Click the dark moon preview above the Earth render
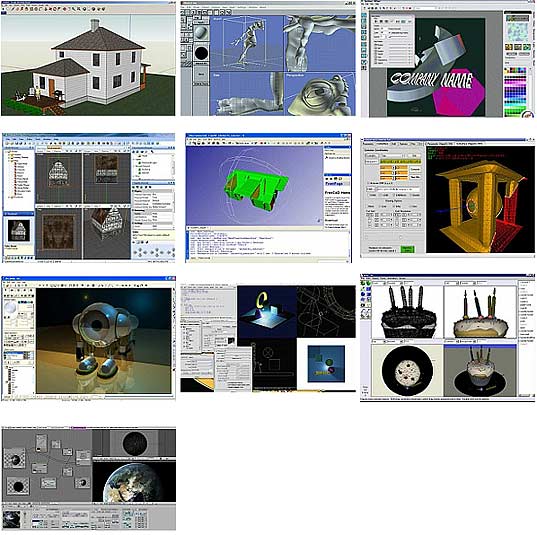Image resolution: width=537 pixels, height=535 pixels. click(135, 443)
